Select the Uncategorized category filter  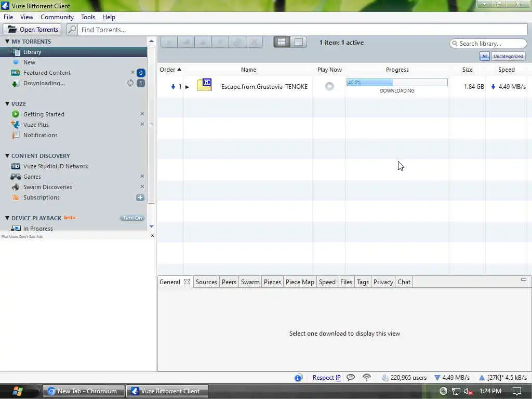point(508,56)
